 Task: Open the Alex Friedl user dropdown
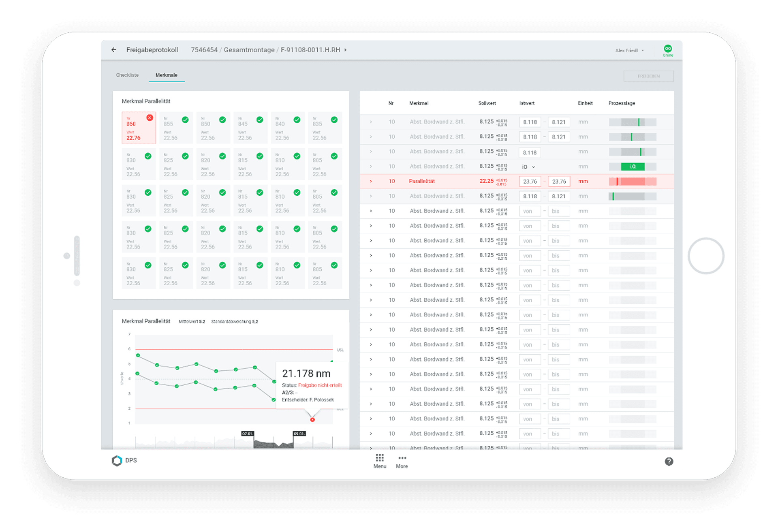pyautogui.click(x=629, y=50)
